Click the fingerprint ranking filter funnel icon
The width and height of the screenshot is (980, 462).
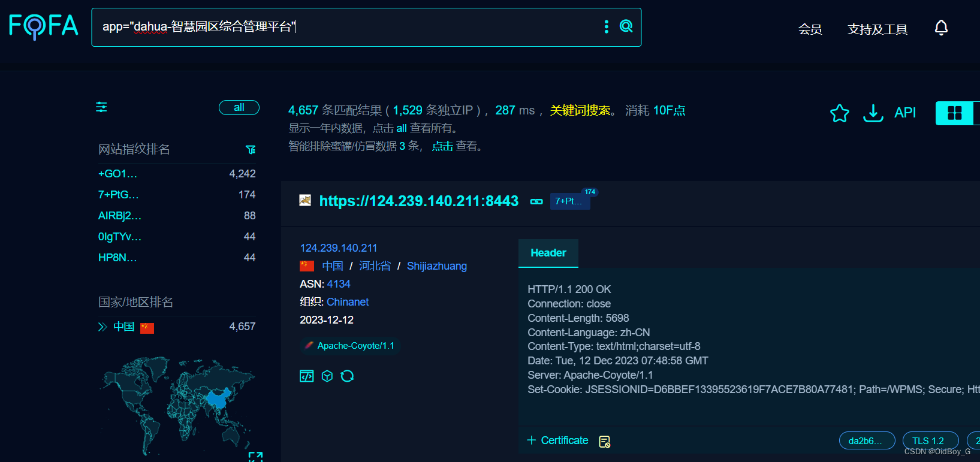coord(251,149)
